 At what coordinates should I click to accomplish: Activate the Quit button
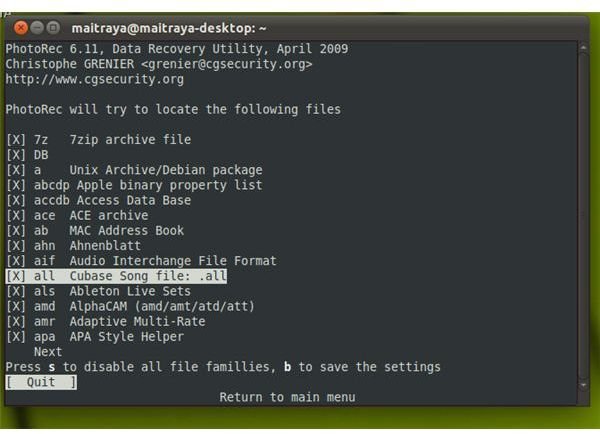click(41, 382)
